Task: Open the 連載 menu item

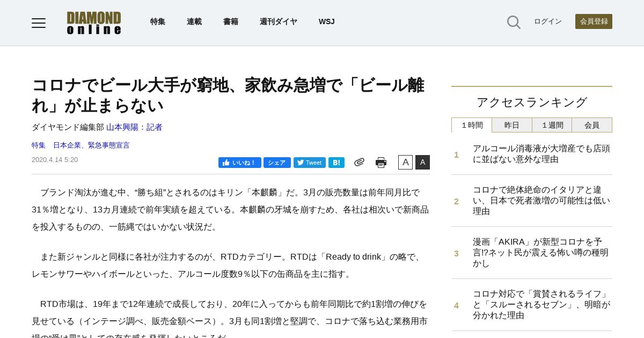Action: coord(194,21)
